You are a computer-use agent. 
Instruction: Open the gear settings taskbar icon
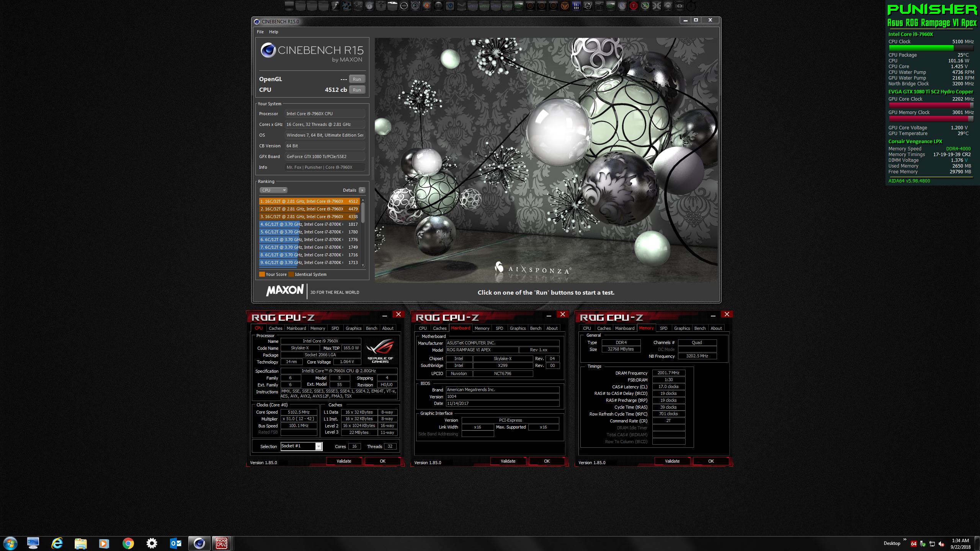point(152,543)
